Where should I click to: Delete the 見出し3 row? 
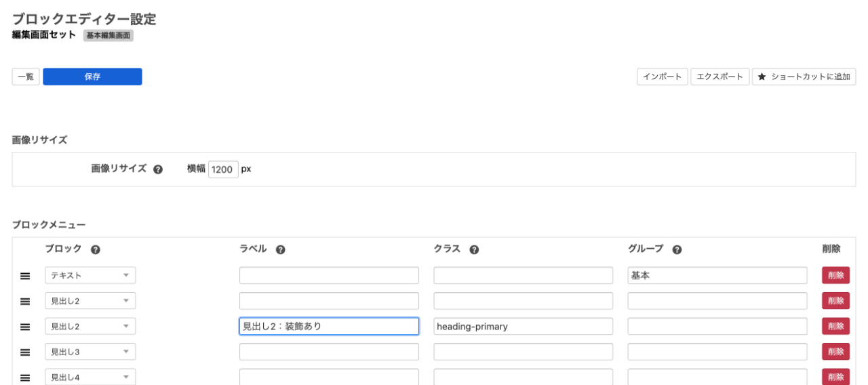click(835, 352)
